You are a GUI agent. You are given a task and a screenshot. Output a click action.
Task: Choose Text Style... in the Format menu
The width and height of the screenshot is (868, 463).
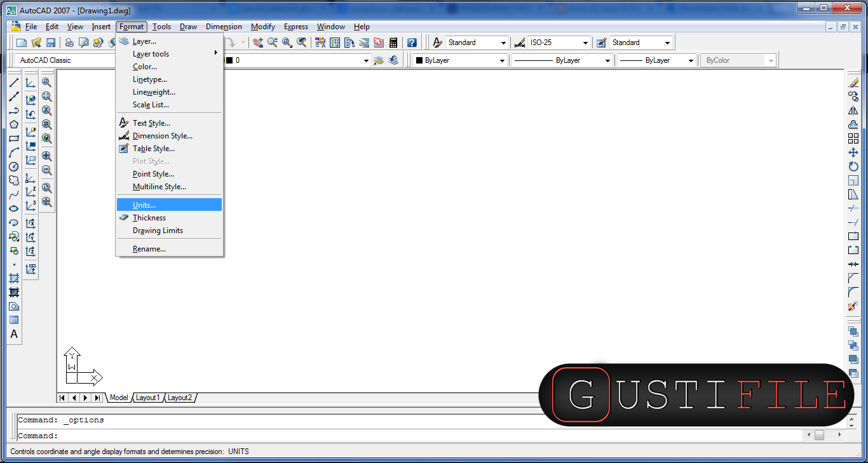[169, 123]
